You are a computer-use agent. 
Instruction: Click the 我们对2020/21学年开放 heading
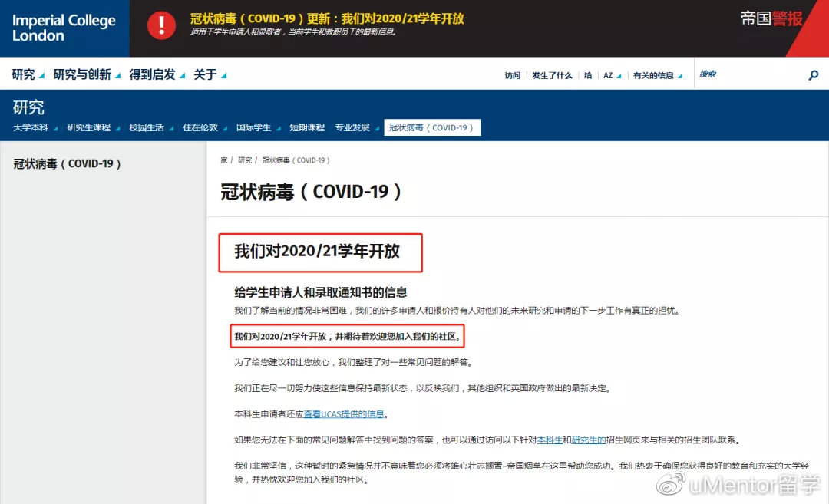click(317, 251)
